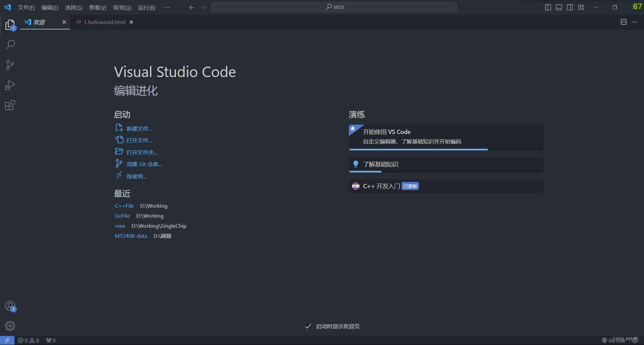The image size is (644, 345).
Task: Click 连接到... link
Action: [x=137, y=176]
